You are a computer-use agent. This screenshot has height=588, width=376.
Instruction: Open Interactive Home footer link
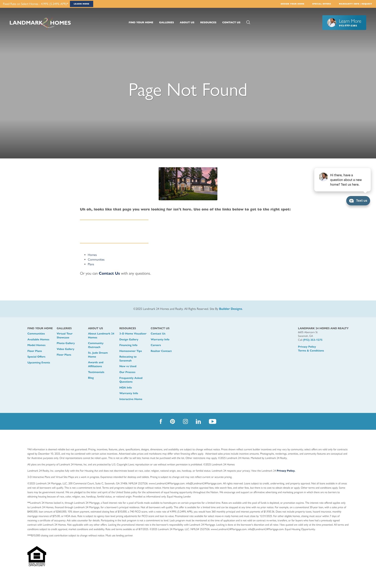pos(131,399)
